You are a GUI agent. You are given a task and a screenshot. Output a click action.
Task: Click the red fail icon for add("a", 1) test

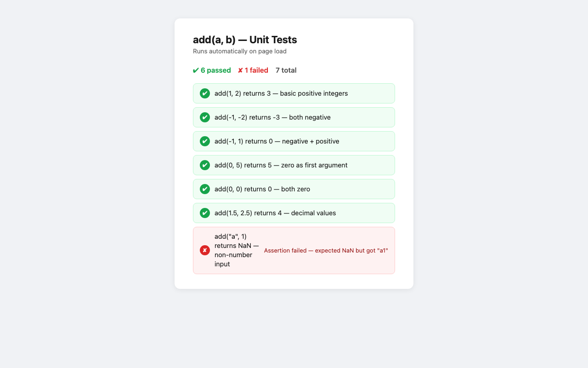pyautogui.click(x=205, y=250)
